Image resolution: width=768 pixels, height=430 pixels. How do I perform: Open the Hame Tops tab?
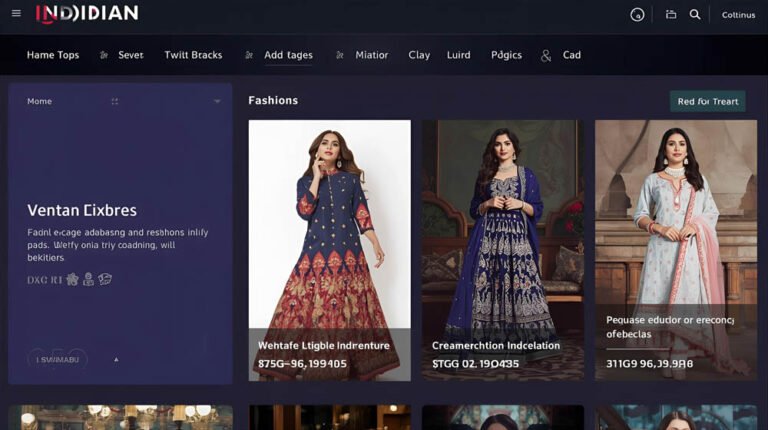pyautogui.click(x=53, y=56)
